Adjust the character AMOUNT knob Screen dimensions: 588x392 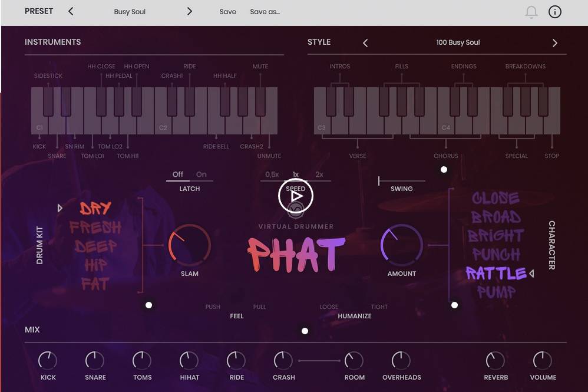click(x=401, y=245)
